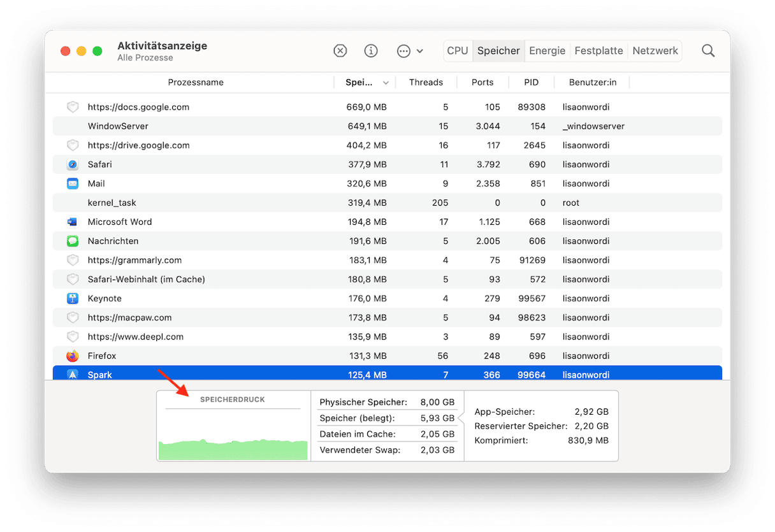The width and height of the screenshot is (775, 532).
Task: Click the Mail app icon
Action: coord(73,183)
